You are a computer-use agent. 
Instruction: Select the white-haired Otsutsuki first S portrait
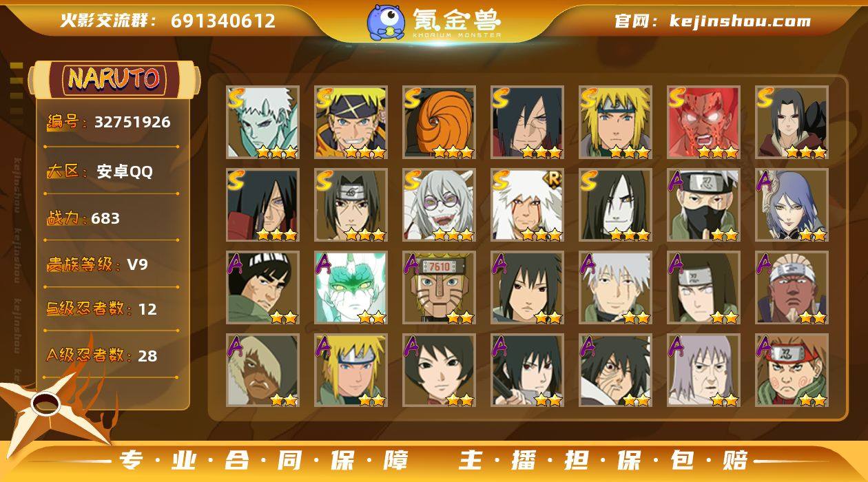pyautogui.click(x=262, y=122)
